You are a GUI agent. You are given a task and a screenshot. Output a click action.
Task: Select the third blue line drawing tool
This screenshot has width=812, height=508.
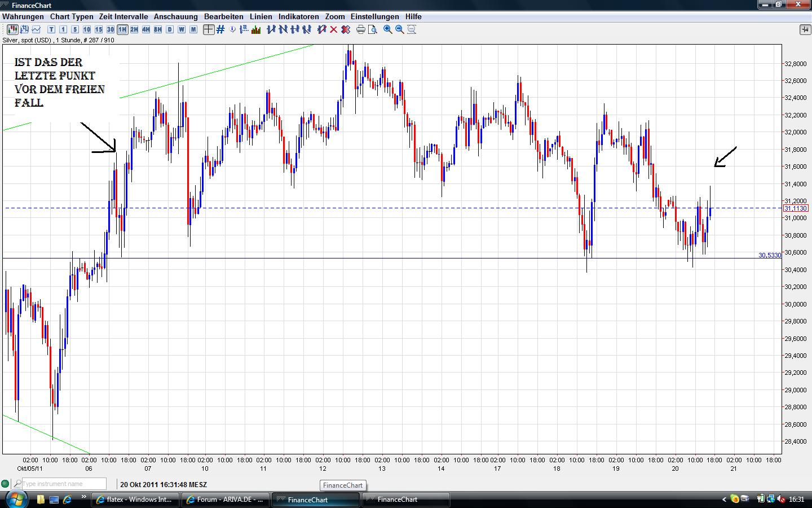click(x=295, y=29)
